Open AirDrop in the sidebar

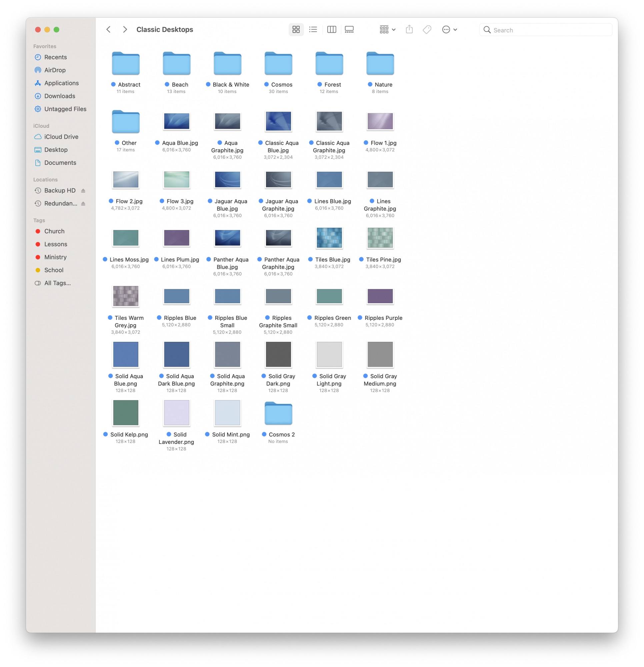55,70
